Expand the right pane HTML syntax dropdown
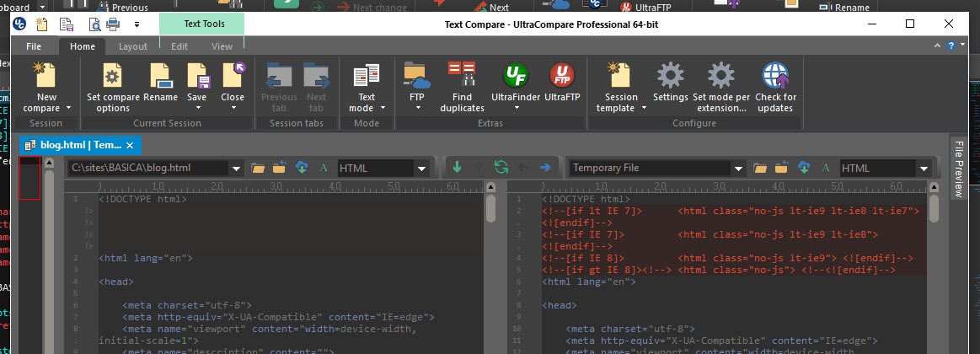Screen dimensions: 980x354 pyautogui.click(x=924, y=168)
